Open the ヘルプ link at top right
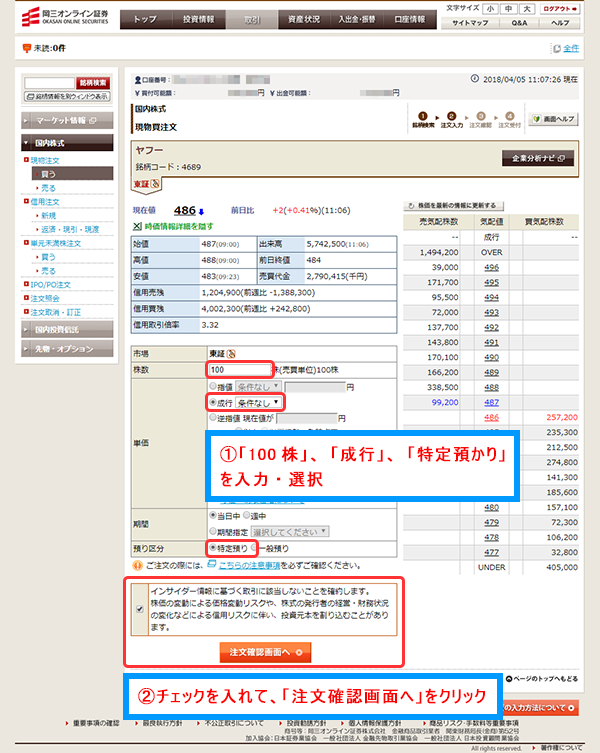The height and width of the screenshot is (753, 600). 560,23
